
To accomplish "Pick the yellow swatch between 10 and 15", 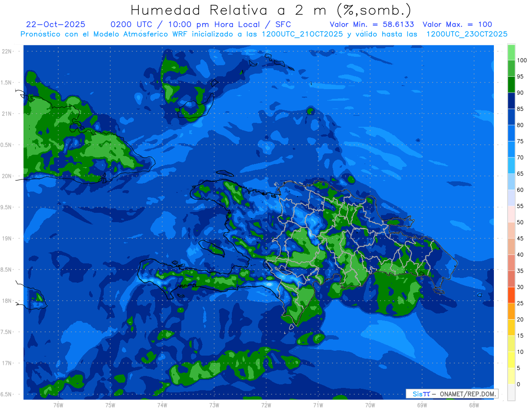I will (511, 343).
